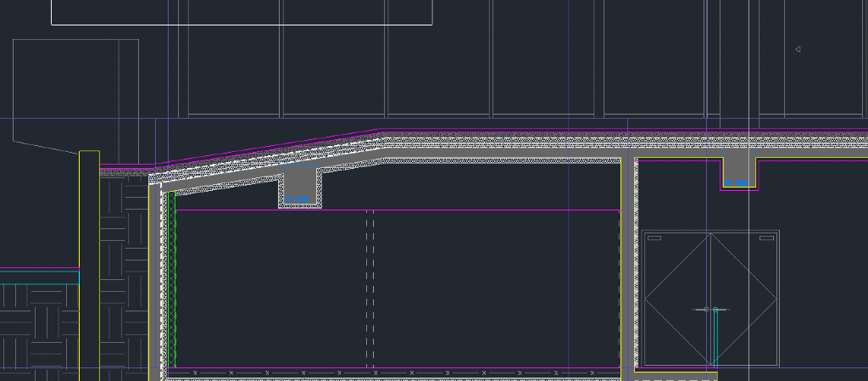868x381 pixels.
Task: Click small rectangle at door's top-left corner
Action: click(x=654, y=238)
